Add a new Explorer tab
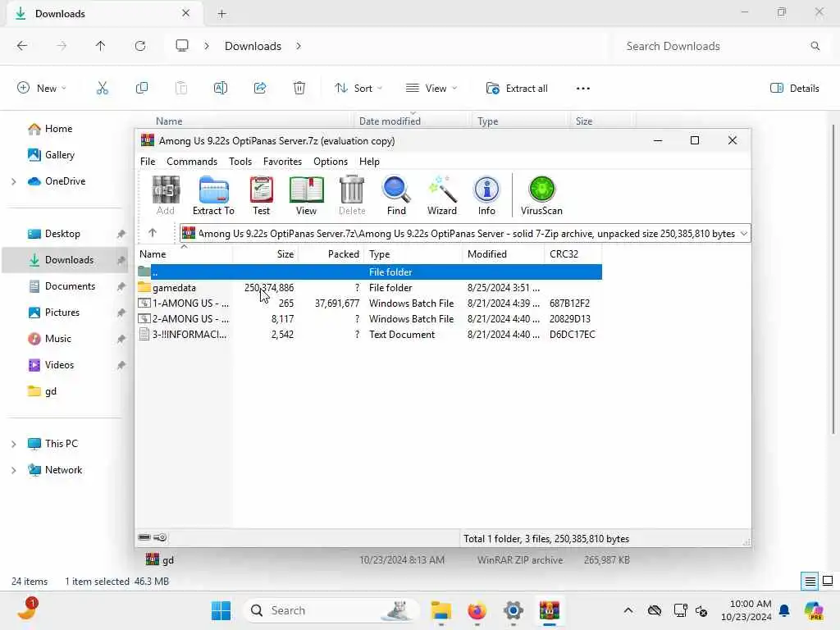 [221, 14]
